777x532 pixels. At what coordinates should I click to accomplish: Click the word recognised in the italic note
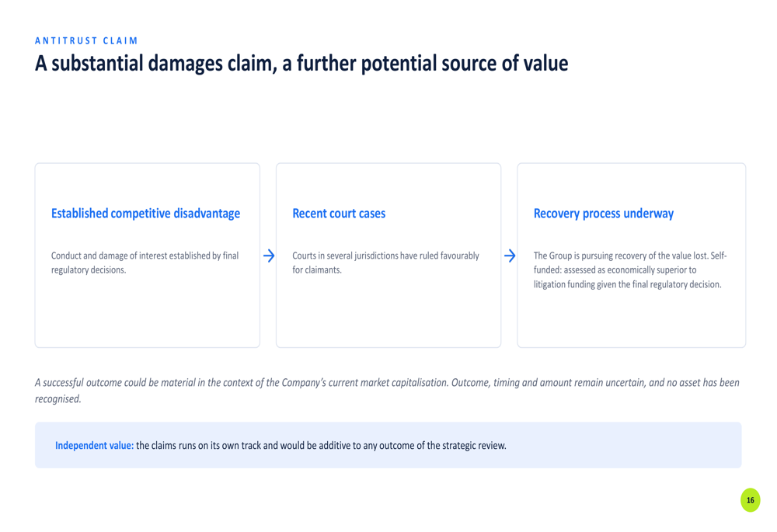(x=57, y=398)
